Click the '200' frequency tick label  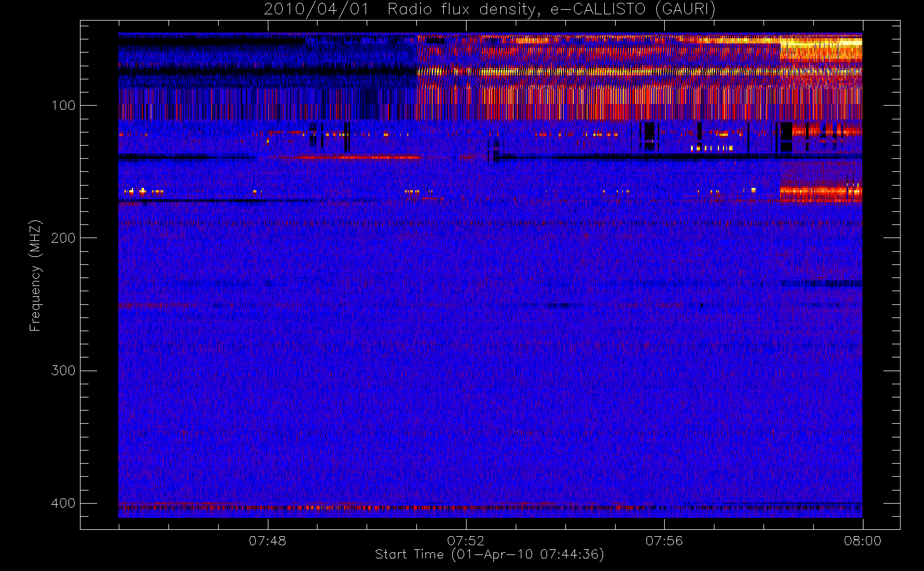(63, 238)
